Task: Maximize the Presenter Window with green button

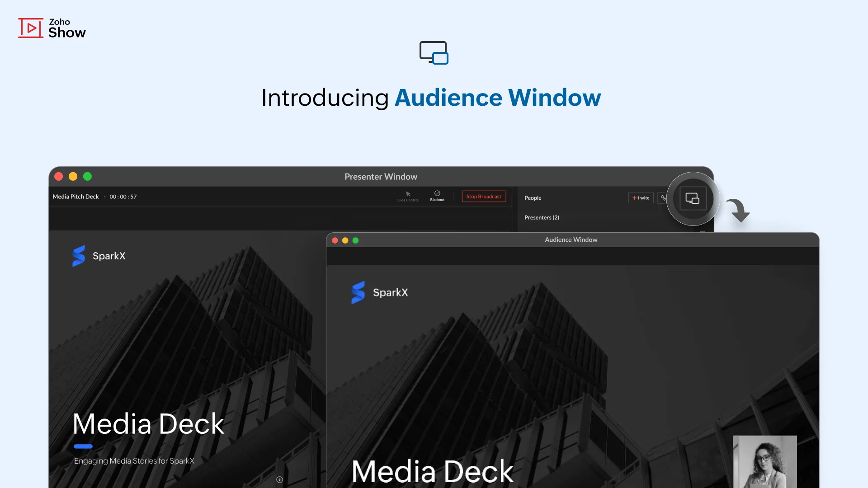Action: (87, 177)
